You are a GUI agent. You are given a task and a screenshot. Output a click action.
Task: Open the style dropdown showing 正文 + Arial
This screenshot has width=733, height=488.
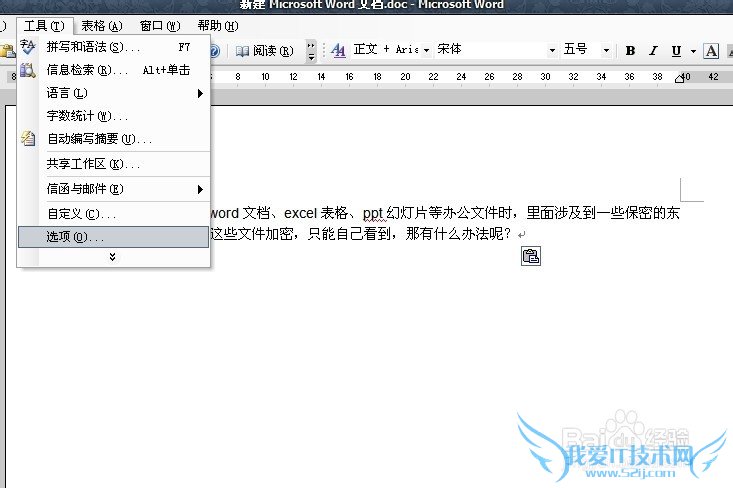click(x=426, y=50)
